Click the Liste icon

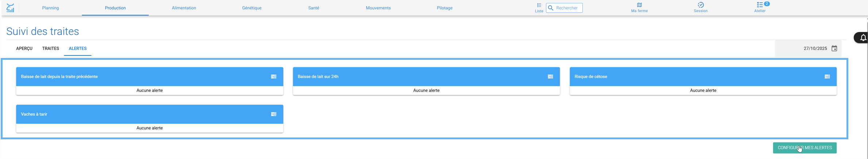tap(539, 5)
